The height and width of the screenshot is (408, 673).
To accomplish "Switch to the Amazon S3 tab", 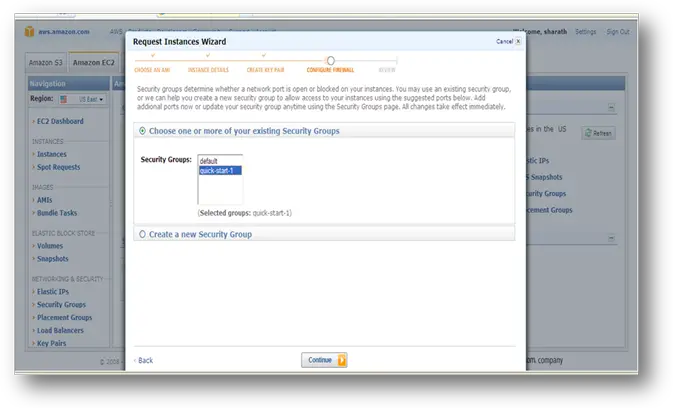I will tap(45, 63).
